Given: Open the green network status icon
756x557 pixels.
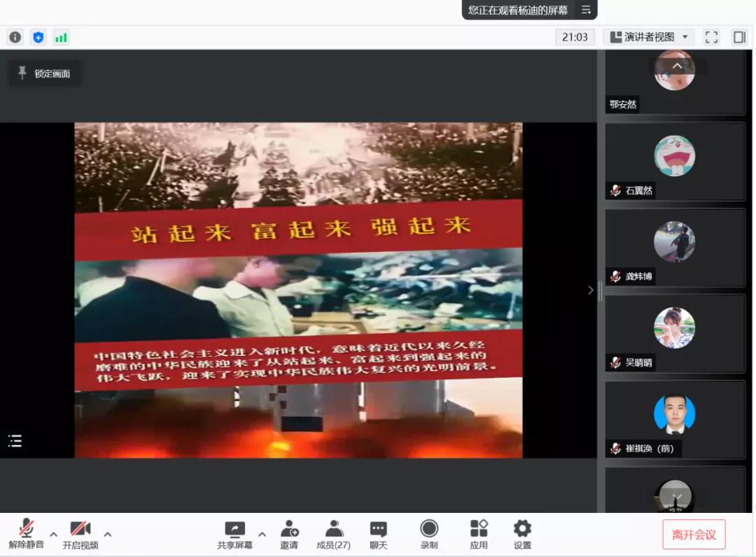Looking at the screenshot, I should pyautogui.click(x=61, y=37).
